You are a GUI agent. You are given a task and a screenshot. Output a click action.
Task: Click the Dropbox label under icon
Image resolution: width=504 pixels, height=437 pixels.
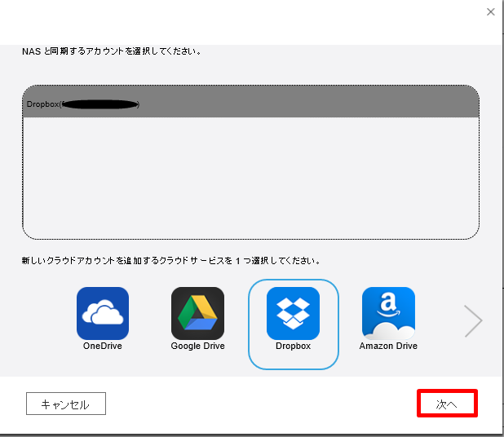(x=293, y=346)
